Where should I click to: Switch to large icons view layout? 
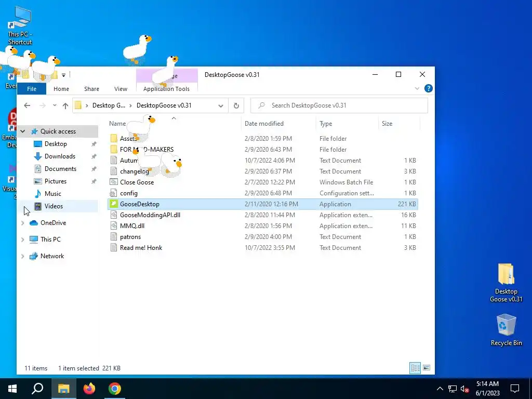coord(427,368)
